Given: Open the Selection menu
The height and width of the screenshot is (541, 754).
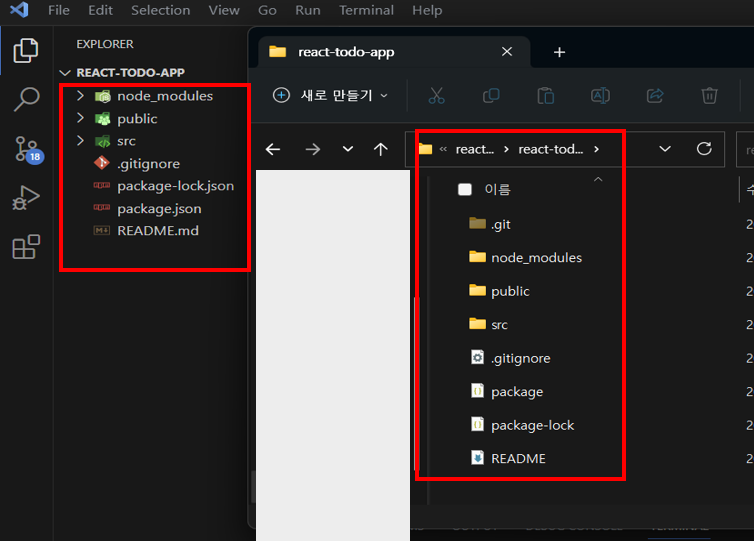Looking at the screenshot, I should click(161, 10).
